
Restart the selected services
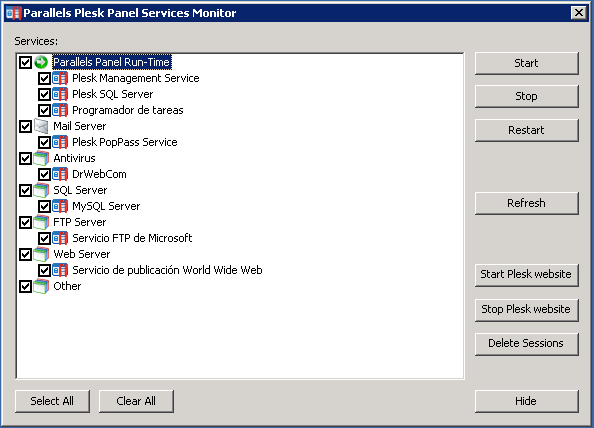coord(527,130)
